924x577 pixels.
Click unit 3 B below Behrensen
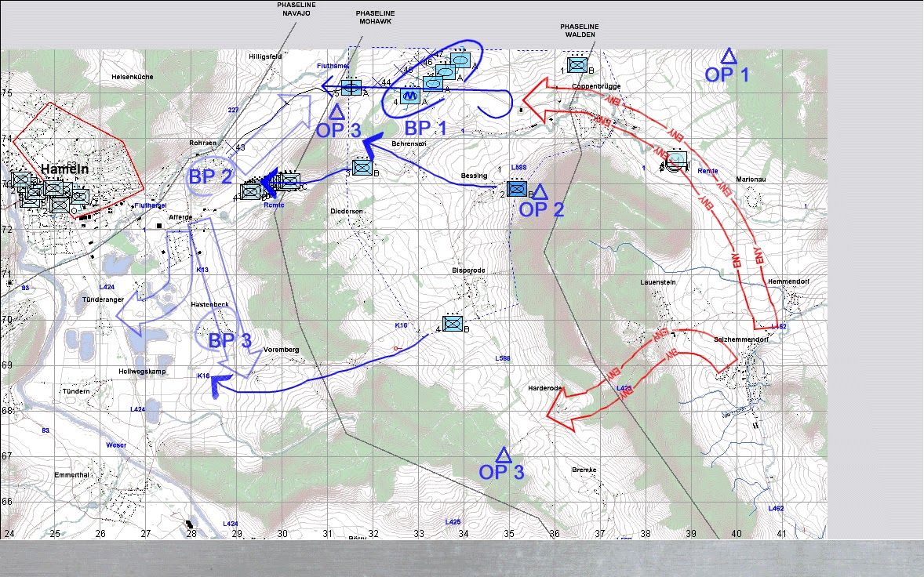[362, 168]
